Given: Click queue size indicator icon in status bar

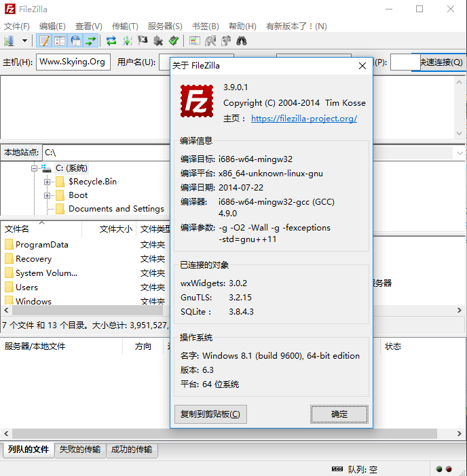Looking at the screenshot, I should 337,469.
